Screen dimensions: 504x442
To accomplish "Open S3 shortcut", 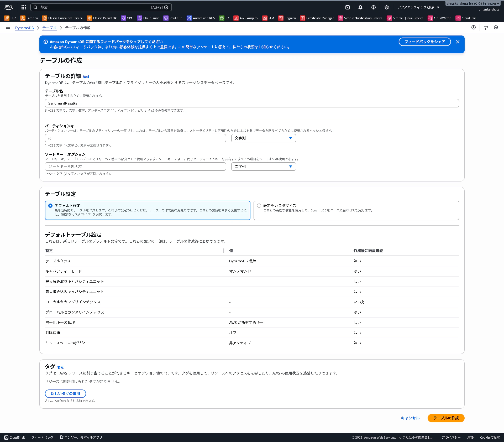I will 224,18.
